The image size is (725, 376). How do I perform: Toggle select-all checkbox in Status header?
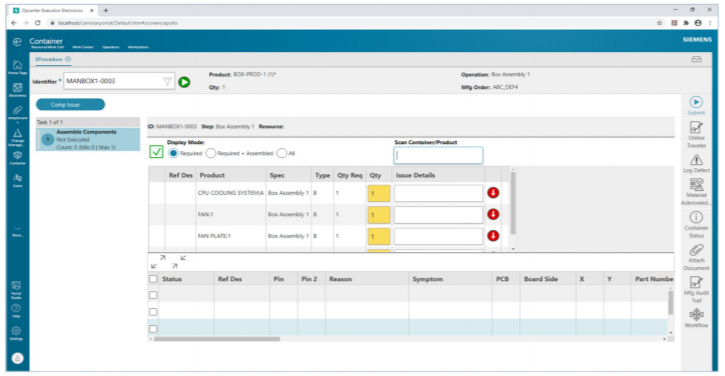click(x=153, y=279)
